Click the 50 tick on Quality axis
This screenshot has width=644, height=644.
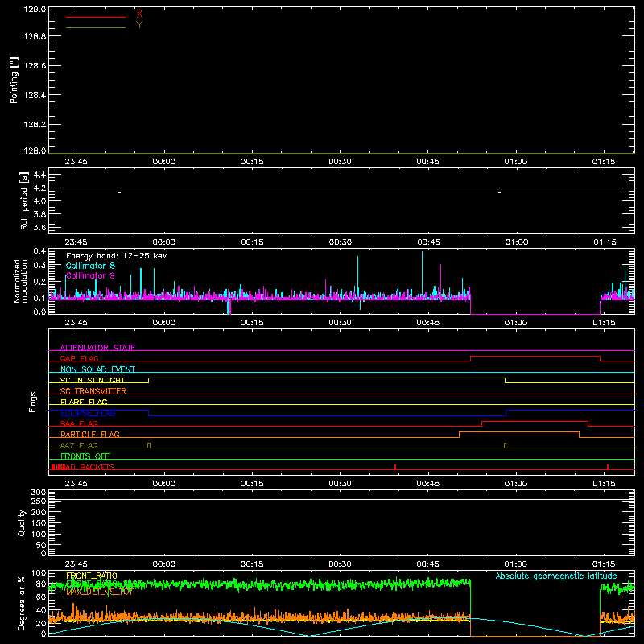[41, 545]
